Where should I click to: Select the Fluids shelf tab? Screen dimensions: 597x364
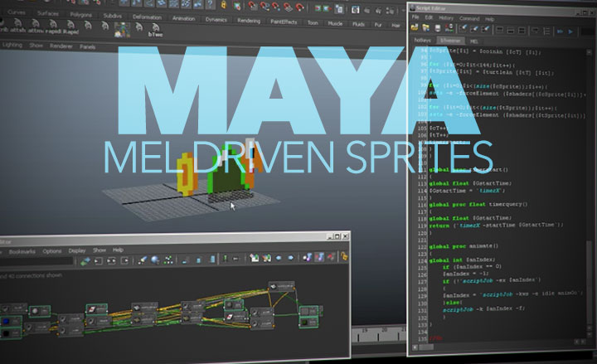point(358,24)
